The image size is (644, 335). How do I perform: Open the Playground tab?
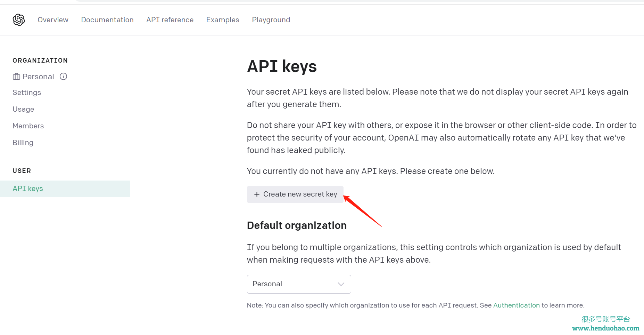(x=271, y=20)
